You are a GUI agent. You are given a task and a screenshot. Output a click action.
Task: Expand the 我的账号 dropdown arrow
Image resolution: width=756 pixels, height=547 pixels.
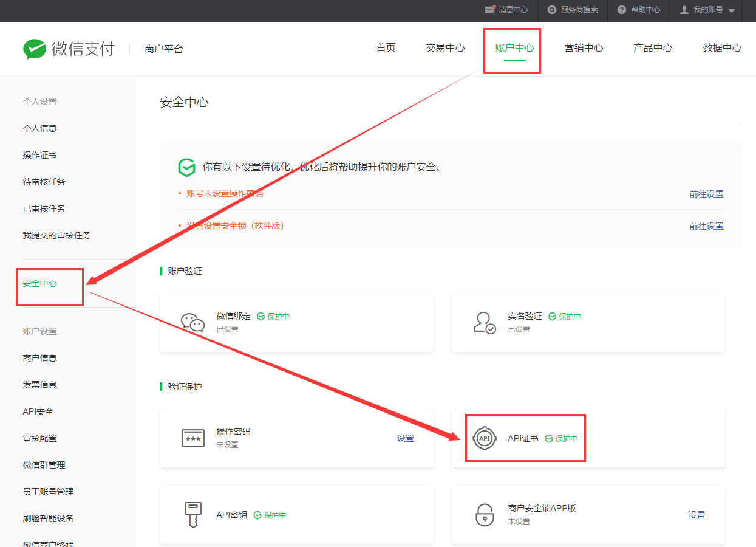(x=731, y=11)
